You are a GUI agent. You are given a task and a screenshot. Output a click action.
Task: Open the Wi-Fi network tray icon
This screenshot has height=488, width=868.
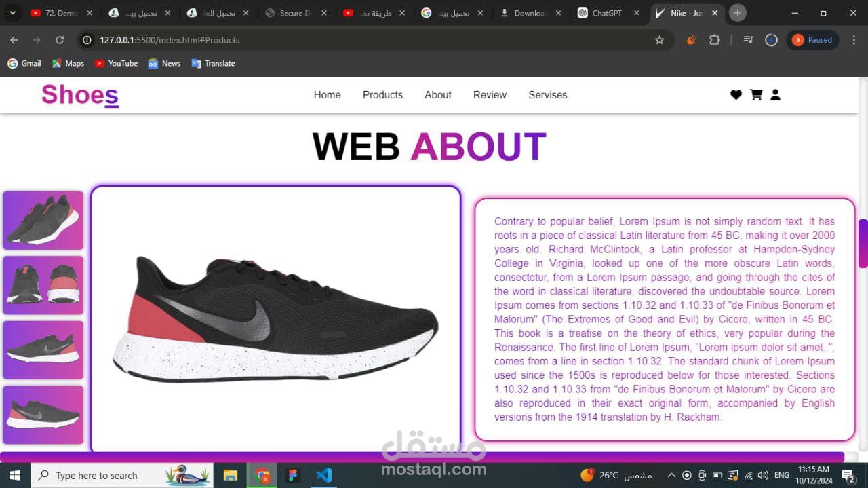(x=749, y=475)
